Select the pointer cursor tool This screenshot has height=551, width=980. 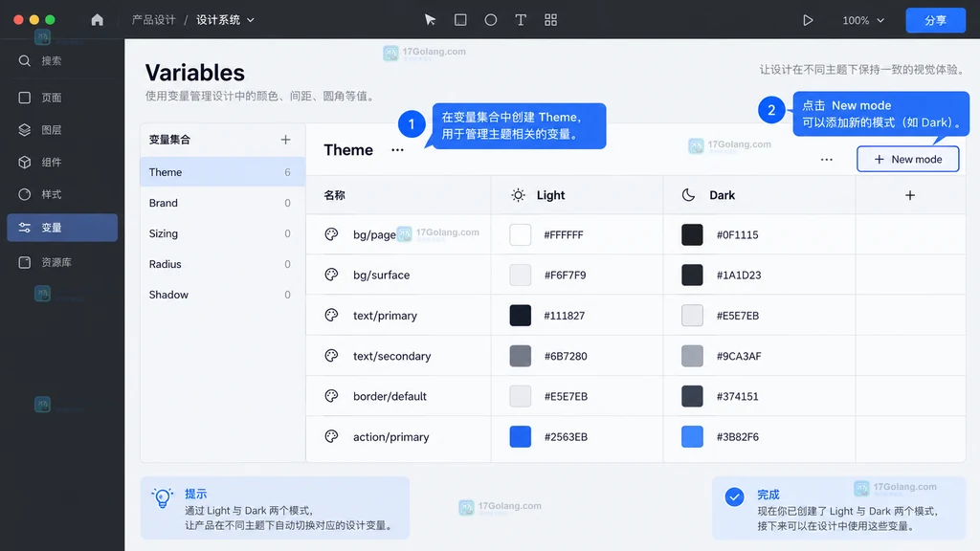(x=430, y=20)
